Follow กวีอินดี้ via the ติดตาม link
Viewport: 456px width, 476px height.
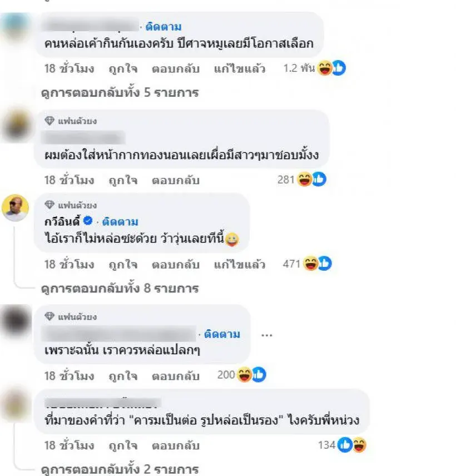pos(120,222)
